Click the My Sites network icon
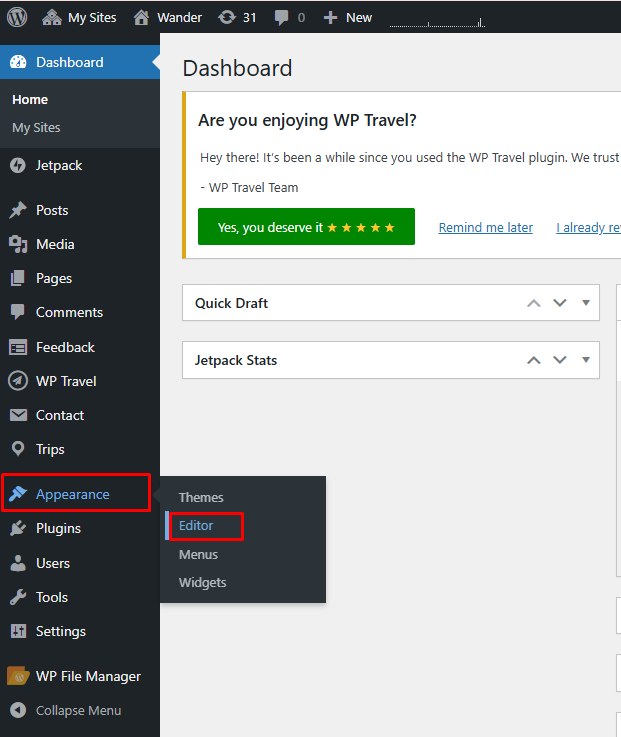The width and height of the screenshot is (621, 737). click(52, 17)
